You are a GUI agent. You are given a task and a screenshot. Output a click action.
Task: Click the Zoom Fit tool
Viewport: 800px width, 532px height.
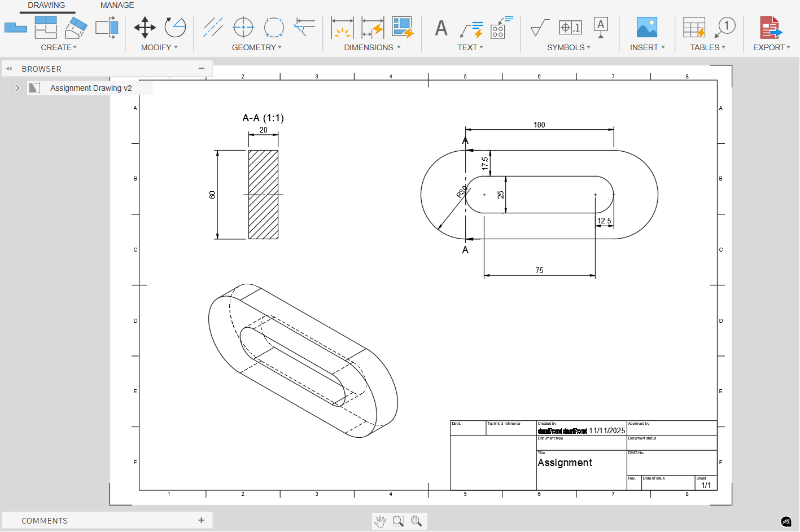pyautogui.click(x=417, y=521)
